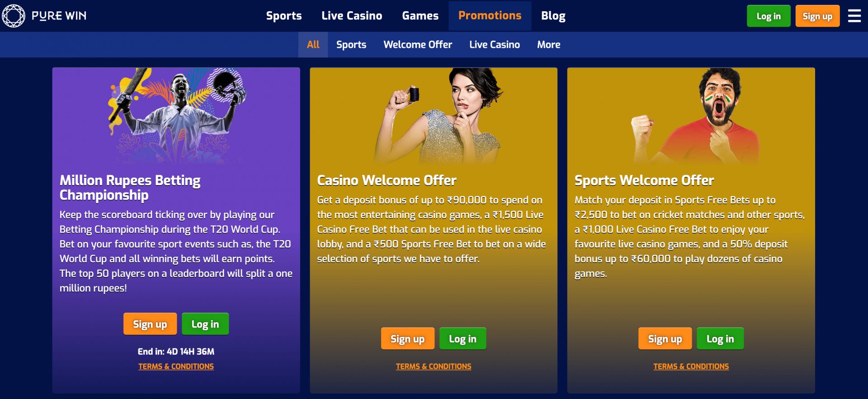Viewport: 868px width, 399px height.
Task: Open the hamburger menu icon
Action: pyautogui.click(x=854, y=16)
